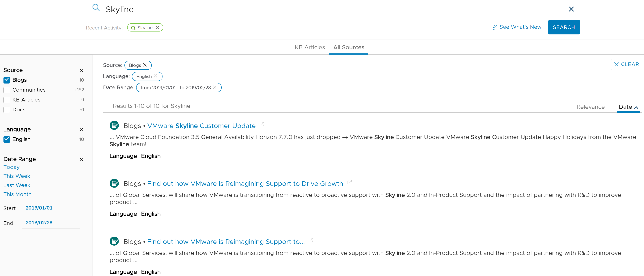Click the magnifier search icon beside Skyline
This screenshot has width=644, height=276.
[96, 8]
